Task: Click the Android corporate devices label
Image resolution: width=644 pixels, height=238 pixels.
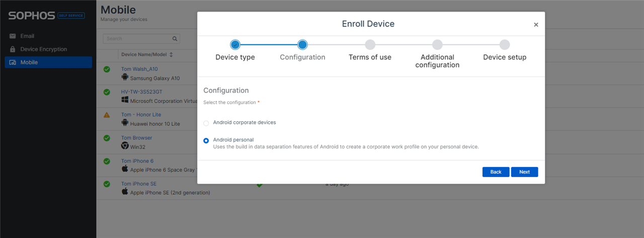Action: (x=245, y=122)
